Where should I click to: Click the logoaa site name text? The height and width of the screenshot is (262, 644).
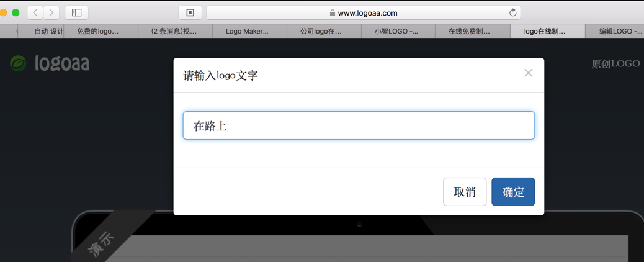[63, 64]
